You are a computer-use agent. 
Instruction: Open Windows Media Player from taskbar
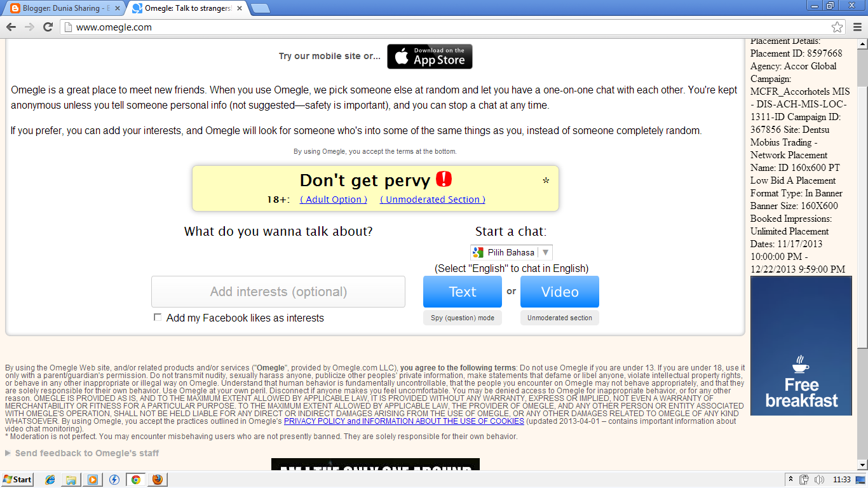[93, 480]
